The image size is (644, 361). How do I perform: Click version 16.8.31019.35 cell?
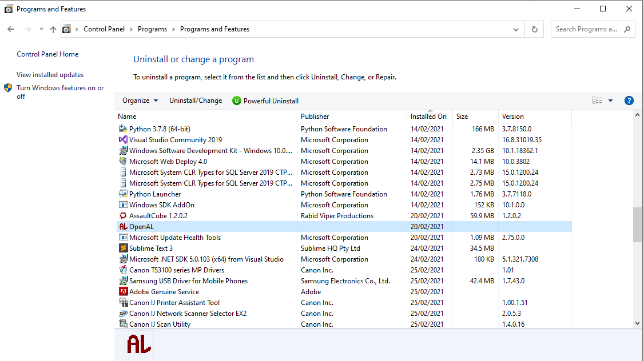click(x=522, y=140)
